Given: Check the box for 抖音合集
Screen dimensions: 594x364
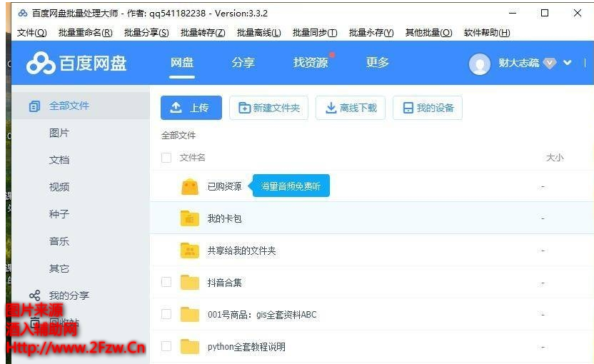Looking at the screenshot, I should coord(166,282).
